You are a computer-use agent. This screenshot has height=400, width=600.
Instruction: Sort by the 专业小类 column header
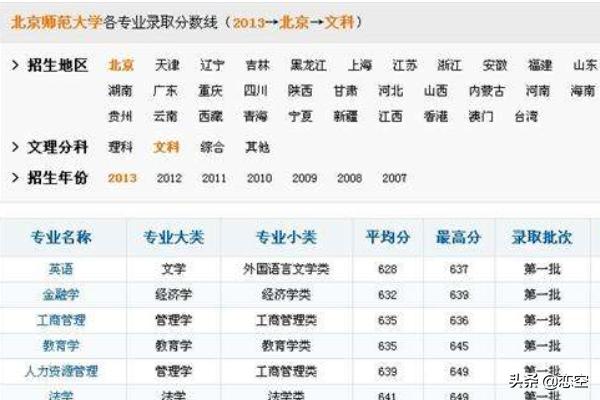[286, 237]
